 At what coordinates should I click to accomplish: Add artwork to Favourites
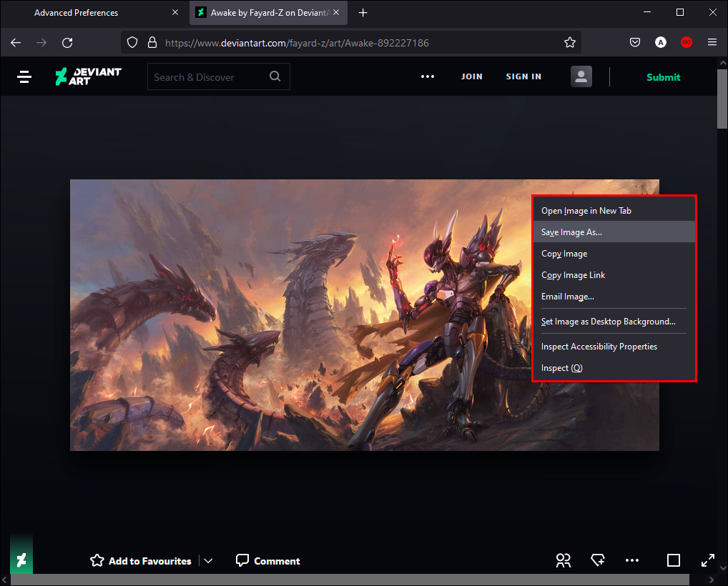tap(141, 561)
